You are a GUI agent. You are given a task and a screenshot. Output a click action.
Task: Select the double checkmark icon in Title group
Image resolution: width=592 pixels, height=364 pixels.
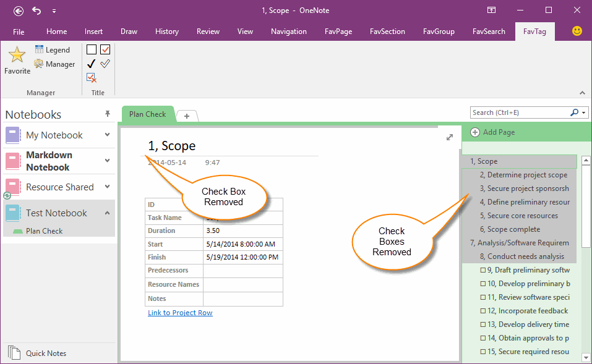(x=105, y=63)
